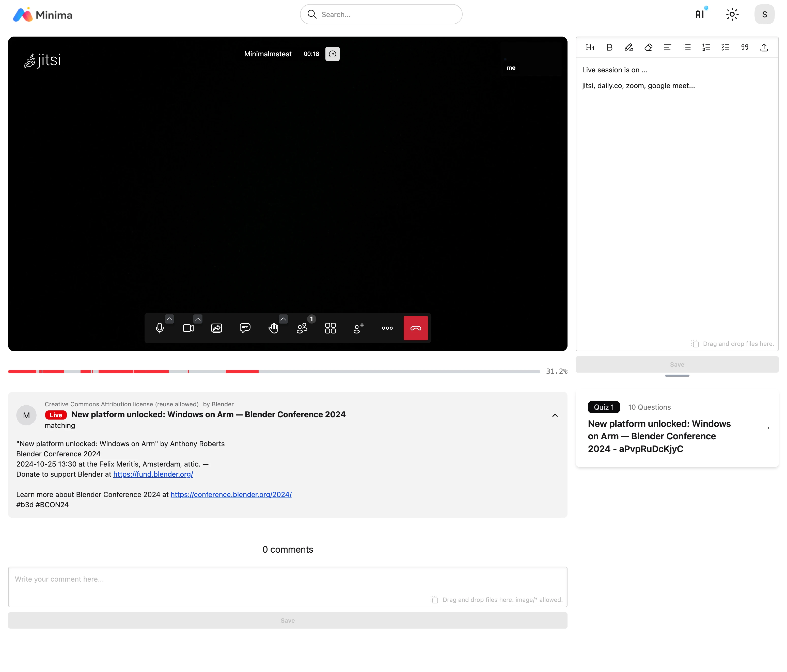Invite people with add-participant icon

358,328
